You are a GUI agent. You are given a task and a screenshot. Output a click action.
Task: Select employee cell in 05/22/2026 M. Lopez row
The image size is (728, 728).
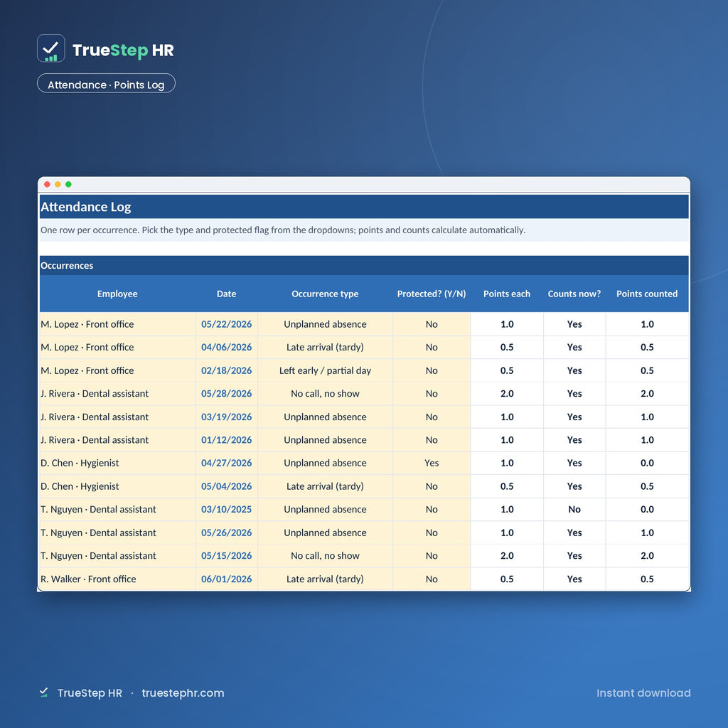point(117,324)
